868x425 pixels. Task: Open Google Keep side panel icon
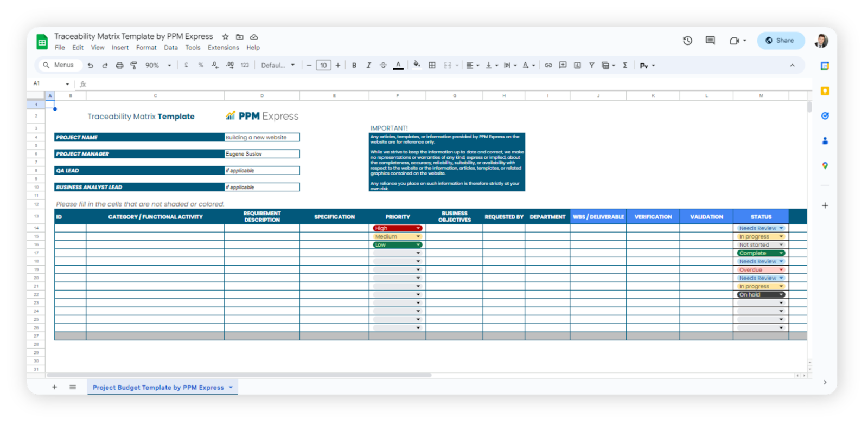click(825, 91)
